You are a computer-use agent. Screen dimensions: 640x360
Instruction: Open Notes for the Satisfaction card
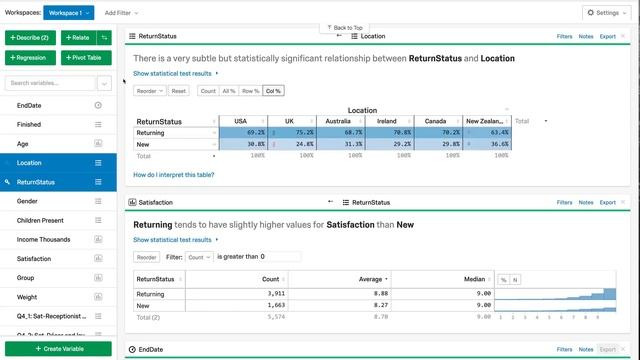tap(586, 202)
